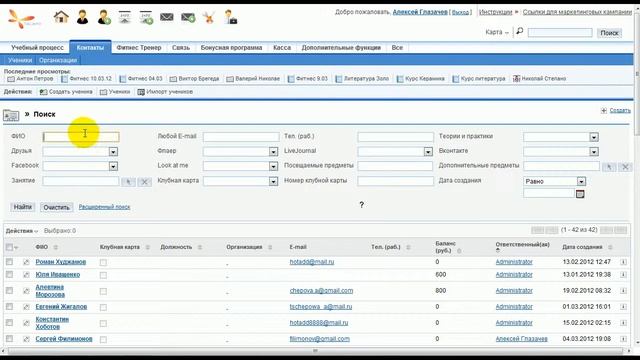Open the calendar icon for Дата создания
Viewport: 640px width, 360px height.
pyautogui.click(x=580, y=194)
